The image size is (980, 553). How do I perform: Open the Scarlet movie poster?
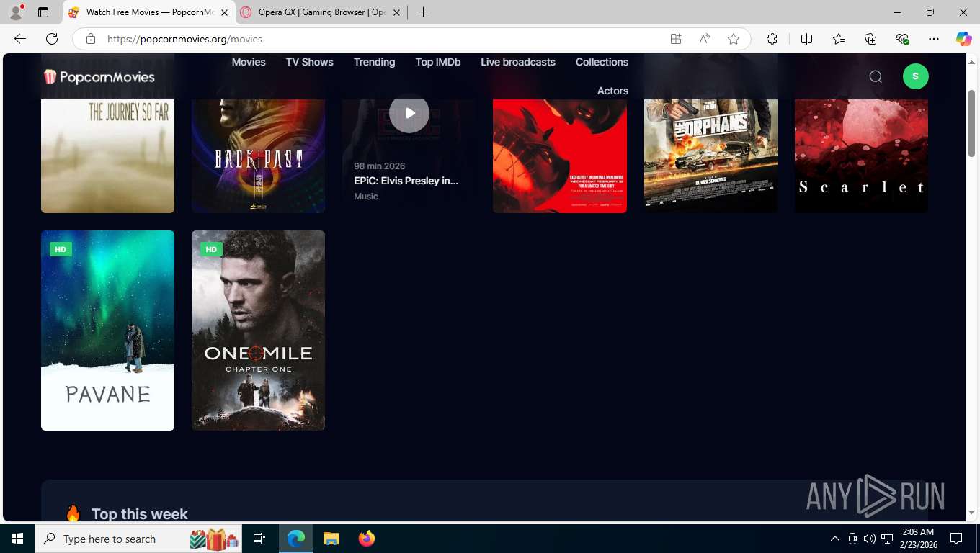pyautogui.click(x=861, y=156)
